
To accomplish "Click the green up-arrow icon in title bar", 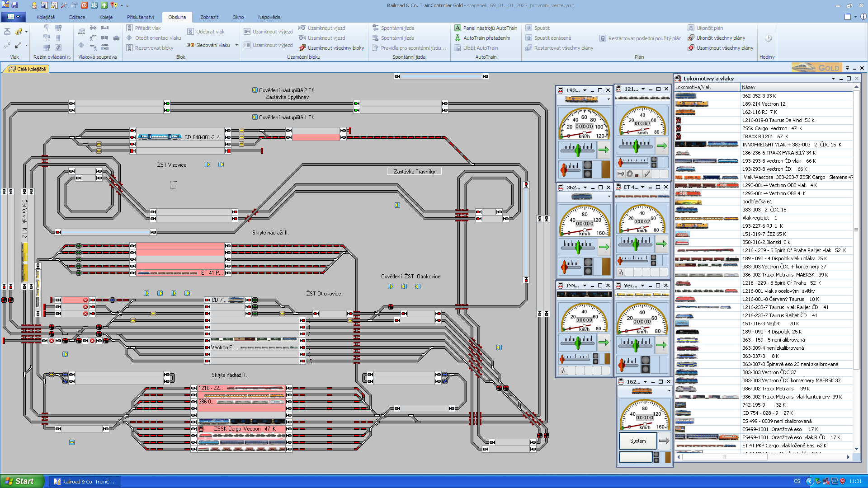I will click(x=104, y=5).
